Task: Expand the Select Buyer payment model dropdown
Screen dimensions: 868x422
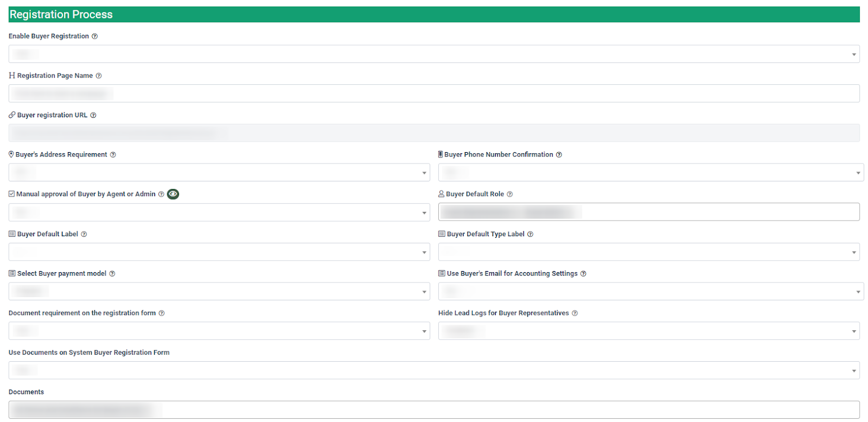Action: pyautogui.click(x=219, y=292)
